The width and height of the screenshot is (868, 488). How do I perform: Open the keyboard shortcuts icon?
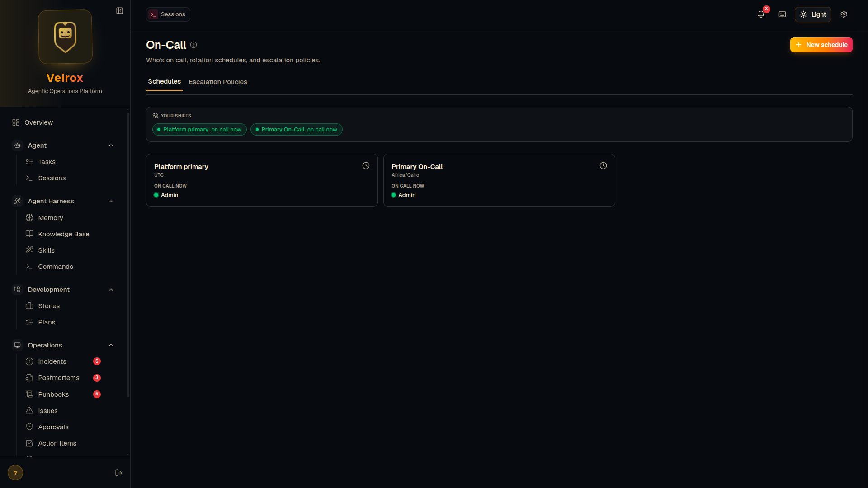click(782, 14)
